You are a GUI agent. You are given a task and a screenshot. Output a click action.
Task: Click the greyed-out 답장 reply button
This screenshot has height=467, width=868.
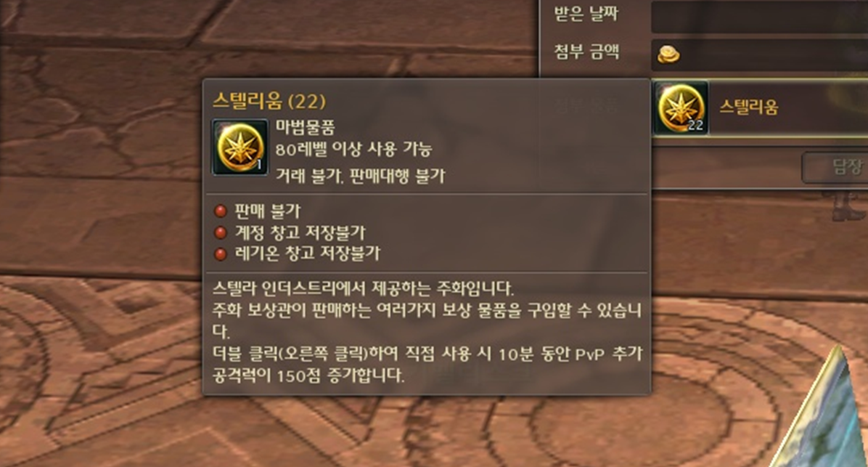(x=836, y=167)
